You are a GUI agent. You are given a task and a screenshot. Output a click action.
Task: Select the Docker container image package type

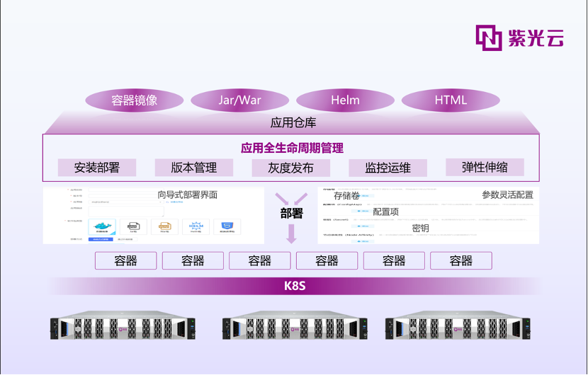[x=101, y=226]
